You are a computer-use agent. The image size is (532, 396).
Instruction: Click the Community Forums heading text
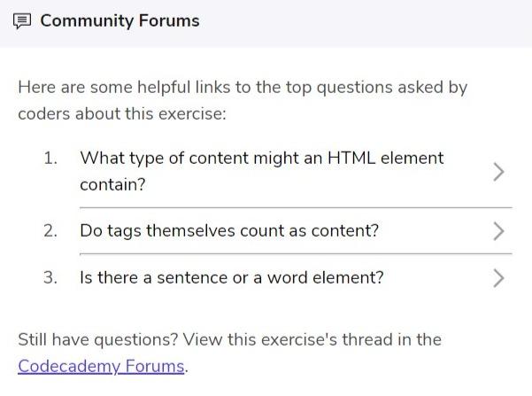(x=120, y=20)
